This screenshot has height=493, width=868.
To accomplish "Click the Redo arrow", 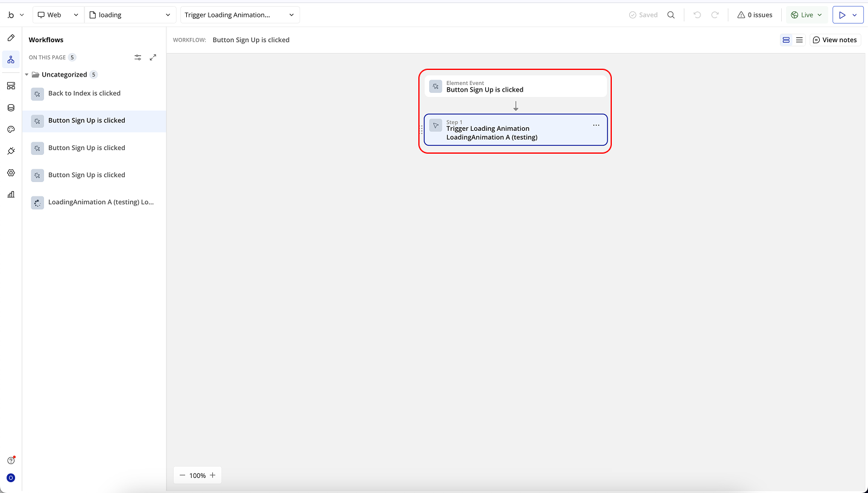I will coord(715,15).
